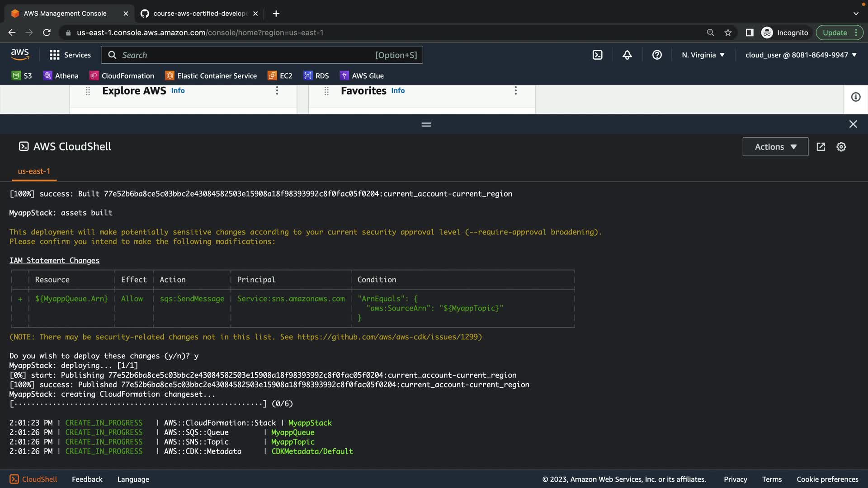This screenshot has width=868, height=488.
Task: Open Explore AWS widget options menu
Action: click(277, 91)
